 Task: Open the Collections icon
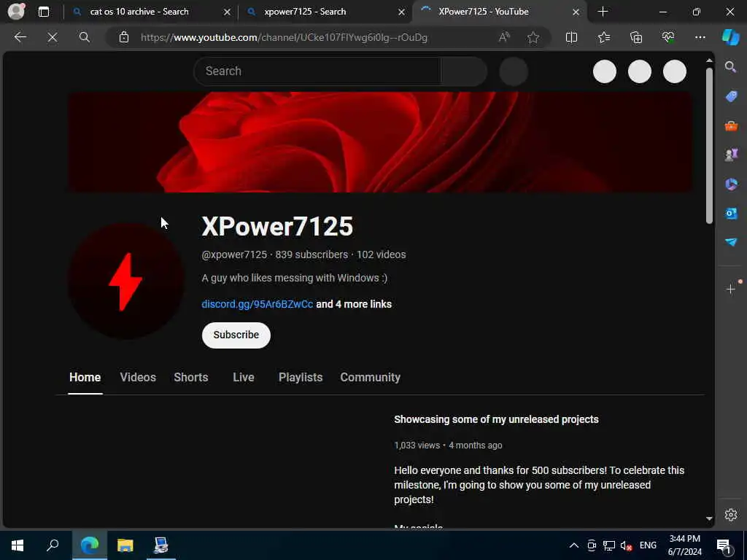point(636,37)
